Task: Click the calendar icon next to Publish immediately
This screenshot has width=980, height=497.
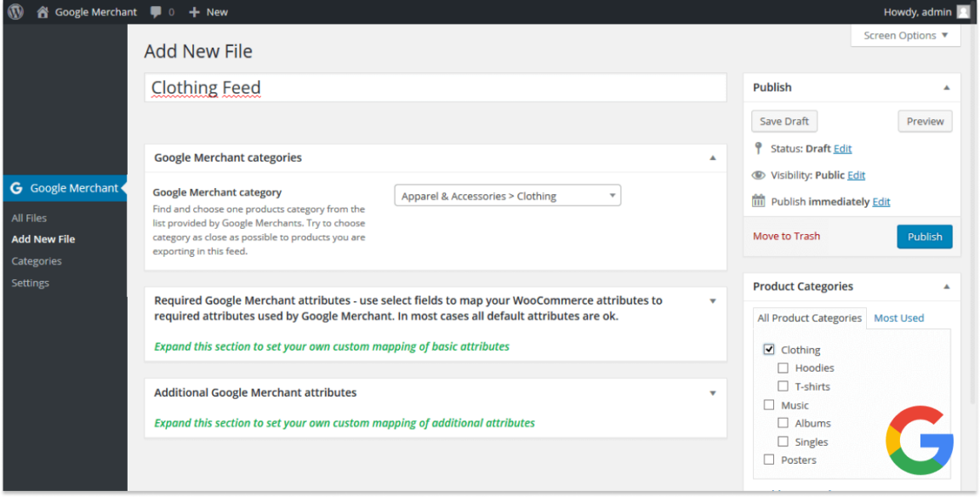Action: pyautogui.click(x=758, y=202)
